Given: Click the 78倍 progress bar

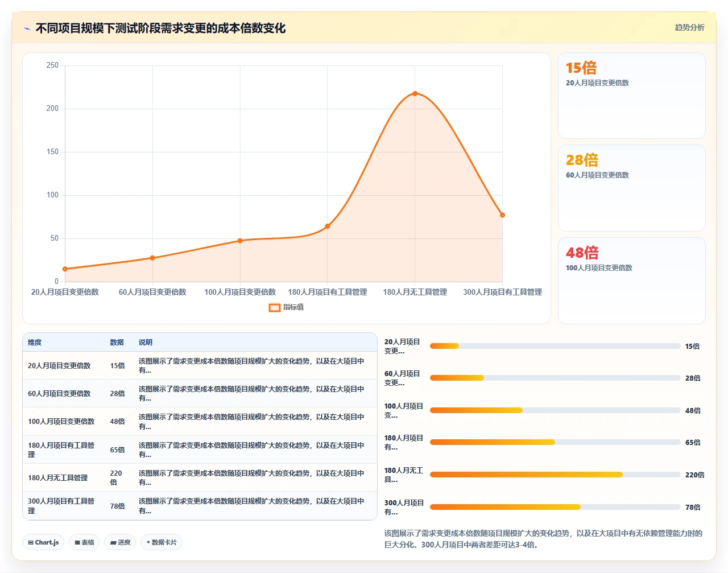Looking at the screenshot, I should pos(555,507).
